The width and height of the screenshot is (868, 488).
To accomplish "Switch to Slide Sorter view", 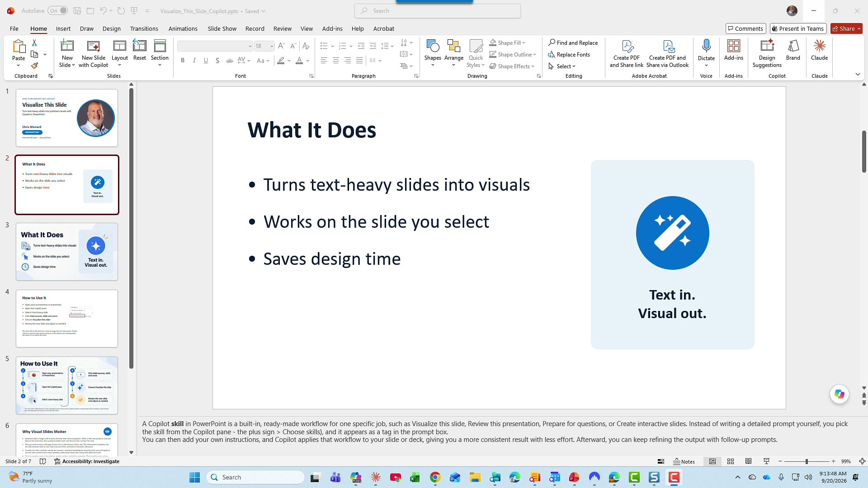I will click(x=730, y=461).
